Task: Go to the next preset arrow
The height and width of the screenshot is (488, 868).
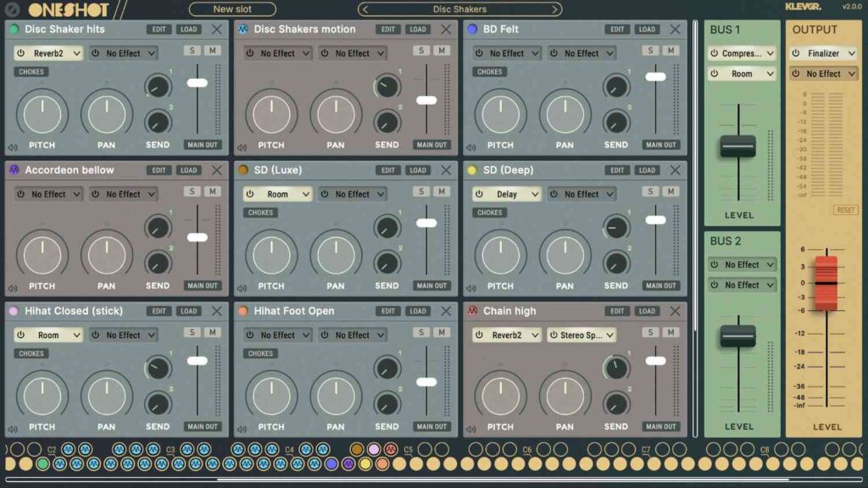Action: [x=555, y=9]
